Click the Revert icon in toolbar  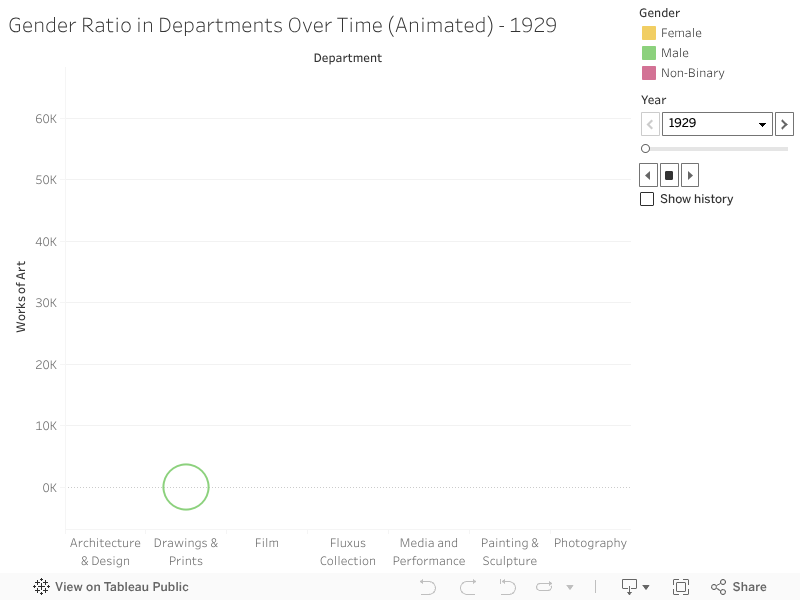click(x=506, y=587)
